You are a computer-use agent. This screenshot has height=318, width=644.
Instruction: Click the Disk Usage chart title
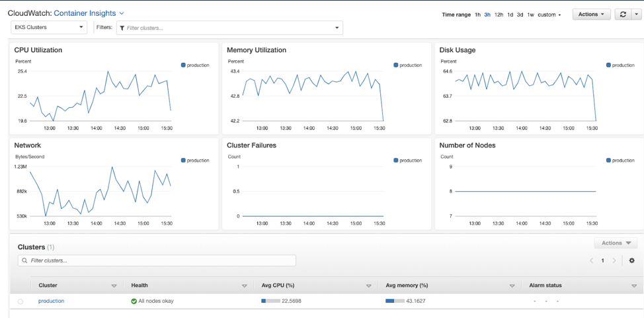point(458,50)
